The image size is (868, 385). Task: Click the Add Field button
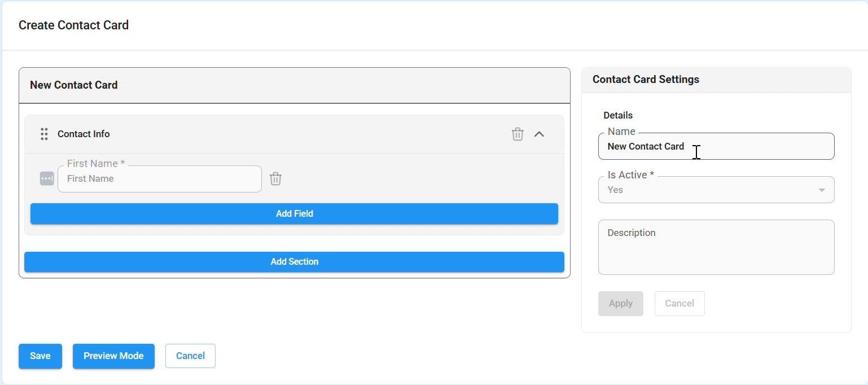coord(294,214)
